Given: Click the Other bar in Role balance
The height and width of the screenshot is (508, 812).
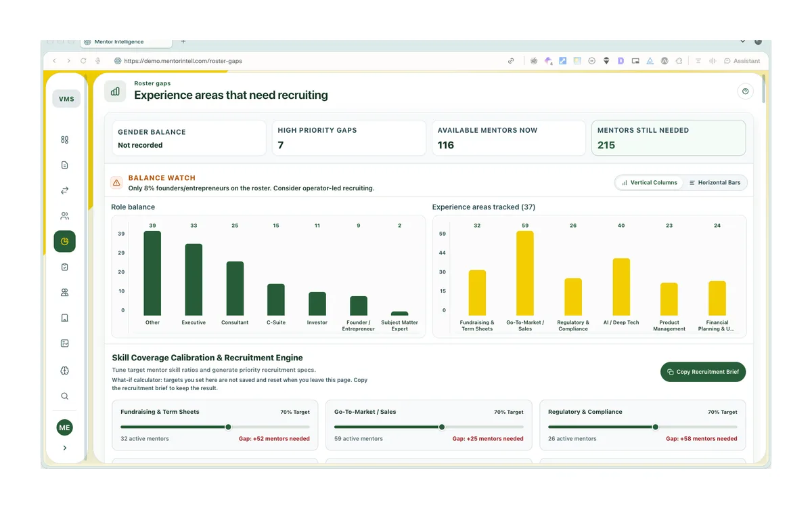Looking at the screenshot, I should tap(152, 274).
